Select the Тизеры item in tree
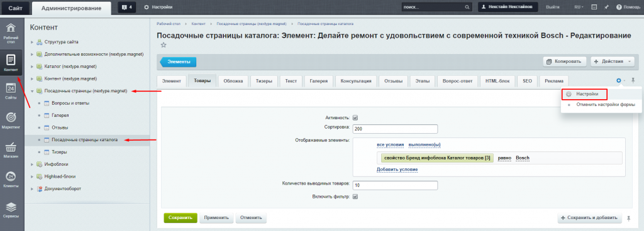 click(x=60, y=152)
